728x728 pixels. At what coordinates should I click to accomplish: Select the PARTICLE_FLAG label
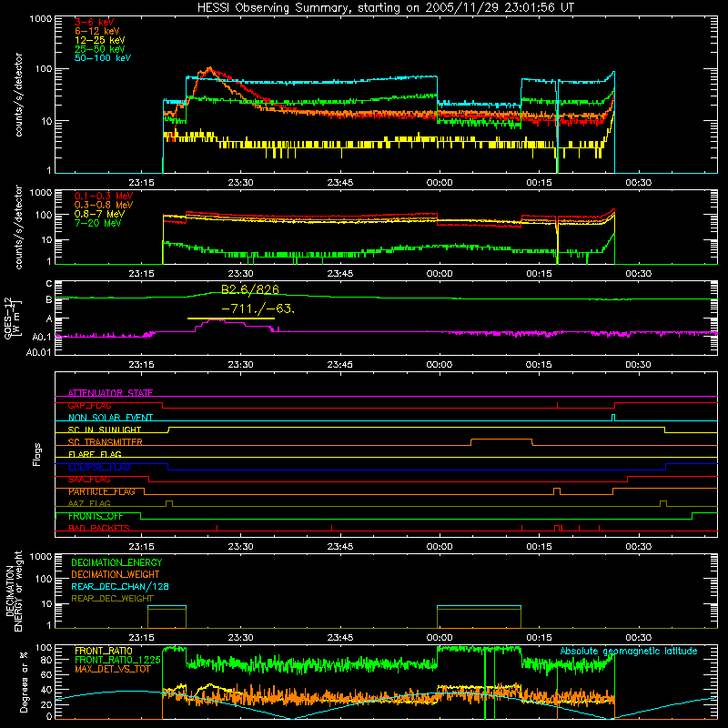pos(102,491)
